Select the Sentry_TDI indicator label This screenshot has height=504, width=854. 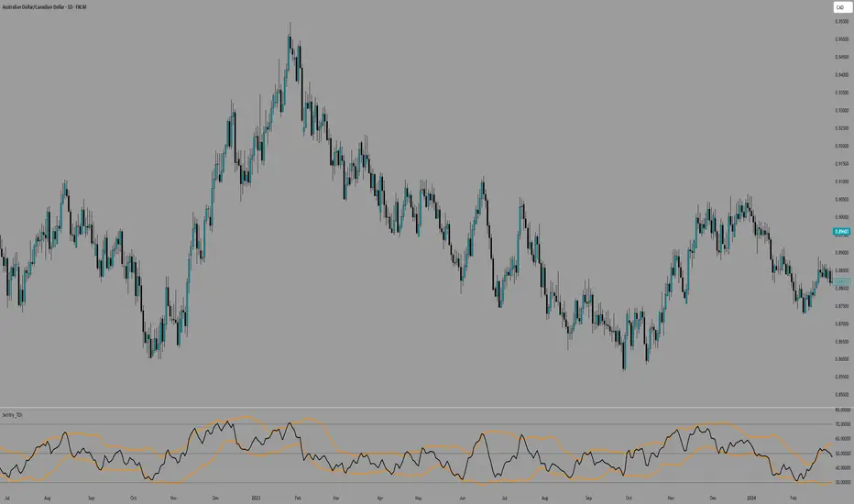pos(12,415)
